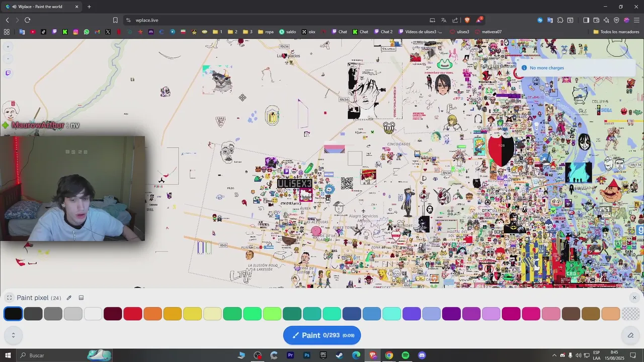Select the Eraser tool in paint panel
644x362 pixels.
(x=630, y=335)
